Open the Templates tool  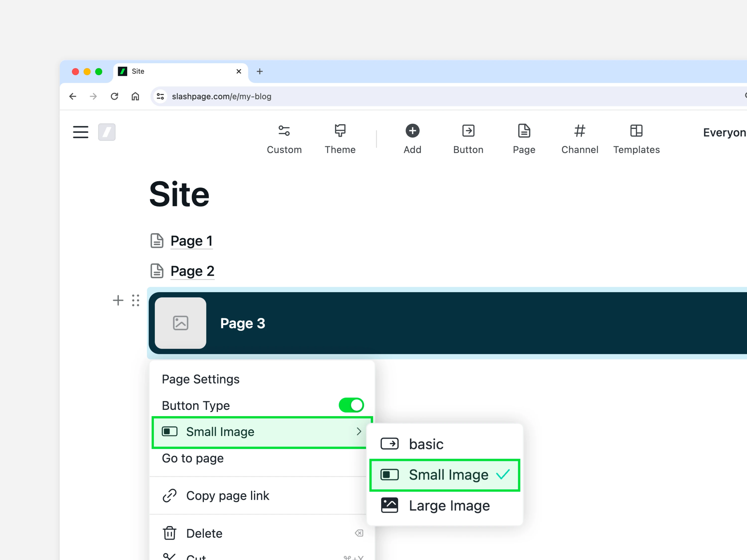coord(636,139)
